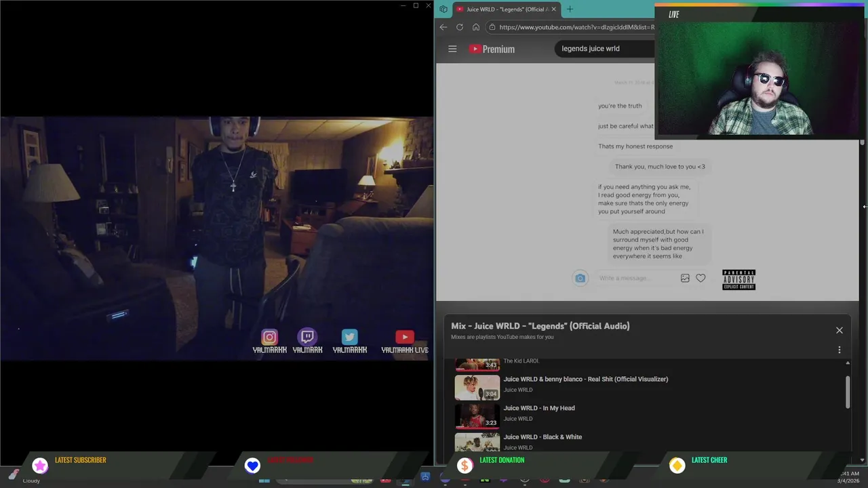
Task: Click the Twitch icon in left window
Action: (x=307, y=337)
